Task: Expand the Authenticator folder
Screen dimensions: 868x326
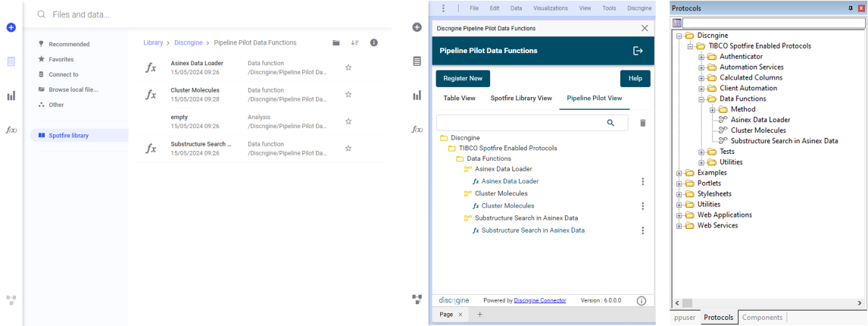Action: point(701,57)
